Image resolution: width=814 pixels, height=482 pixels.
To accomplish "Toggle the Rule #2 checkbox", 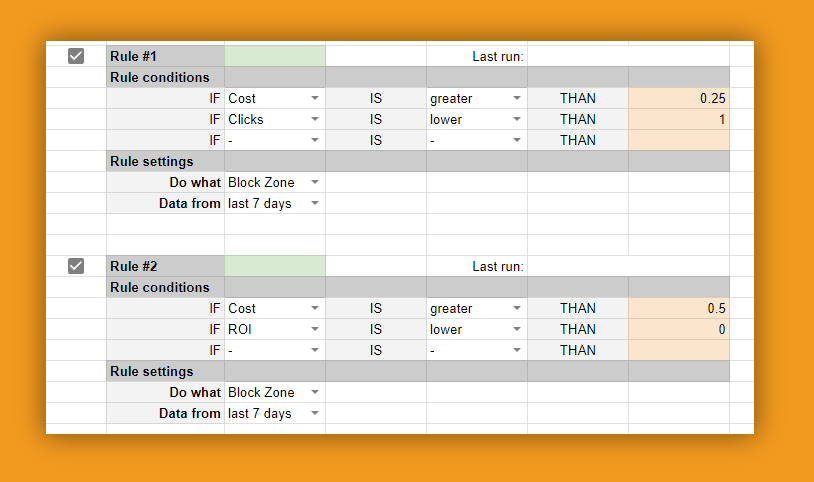I will click(x=76, y=266).
